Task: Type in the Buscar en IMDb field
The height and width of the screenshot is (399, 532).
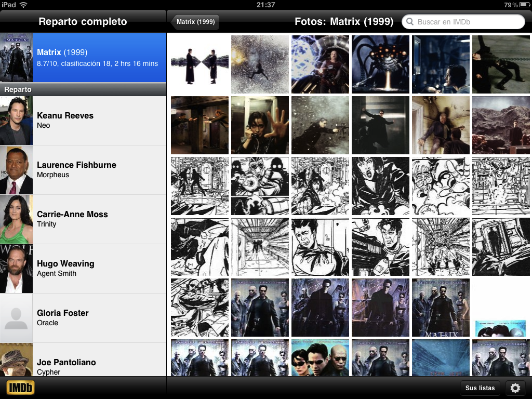Action: click(468, 22)
